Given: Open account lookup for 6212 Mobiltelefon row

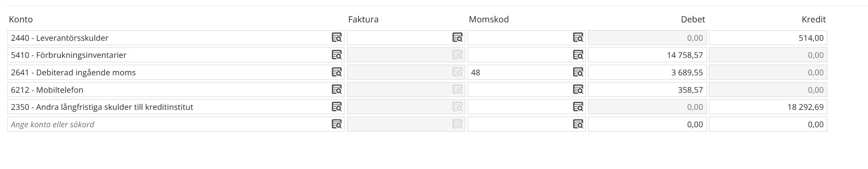Looking at the screenshot, I should [336, 90].
